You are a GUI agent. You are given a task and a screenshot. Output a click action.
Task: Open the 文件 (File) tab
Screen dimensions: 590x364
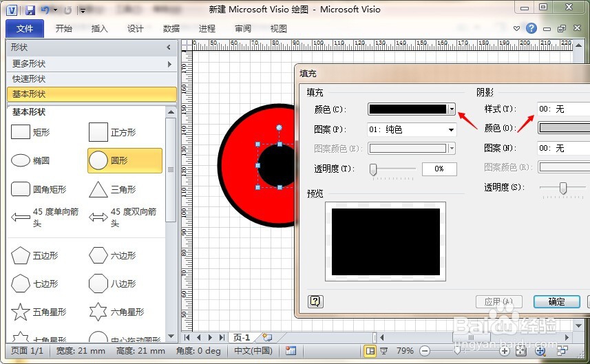pyautogui.click(x=25, y=29)
